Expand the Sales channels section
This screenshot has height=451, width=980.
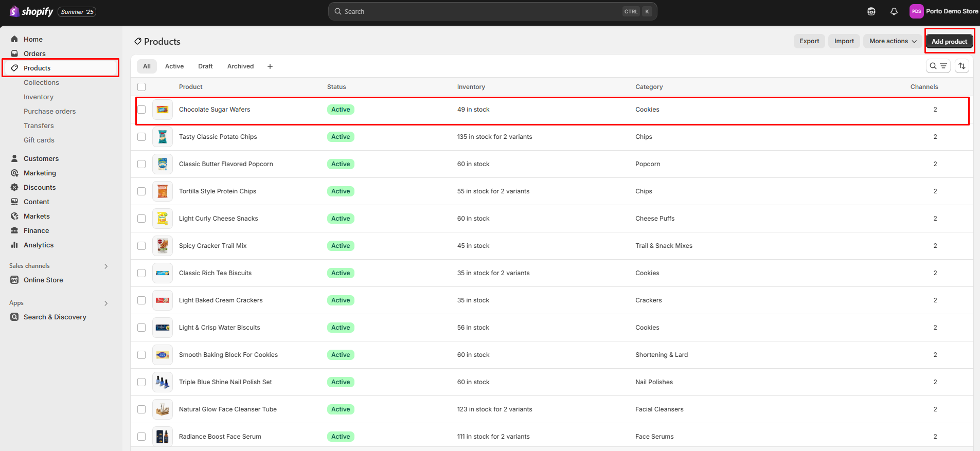coord(106,266)
